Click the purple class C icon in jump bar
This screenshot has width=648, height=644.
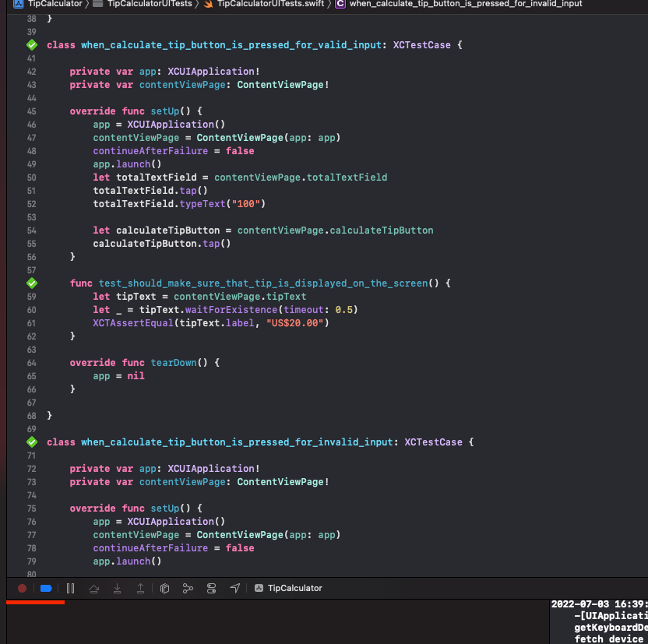[x=340, y=4]
